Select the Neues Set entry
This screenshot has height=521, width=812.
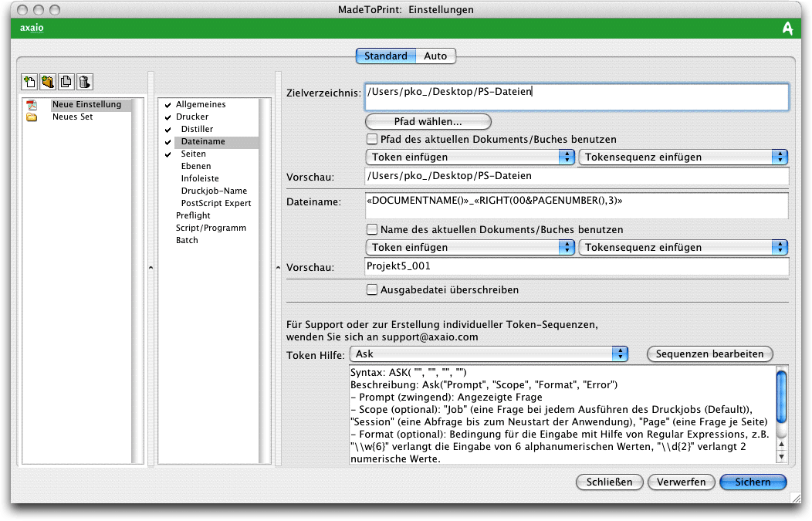click(73, 117)
